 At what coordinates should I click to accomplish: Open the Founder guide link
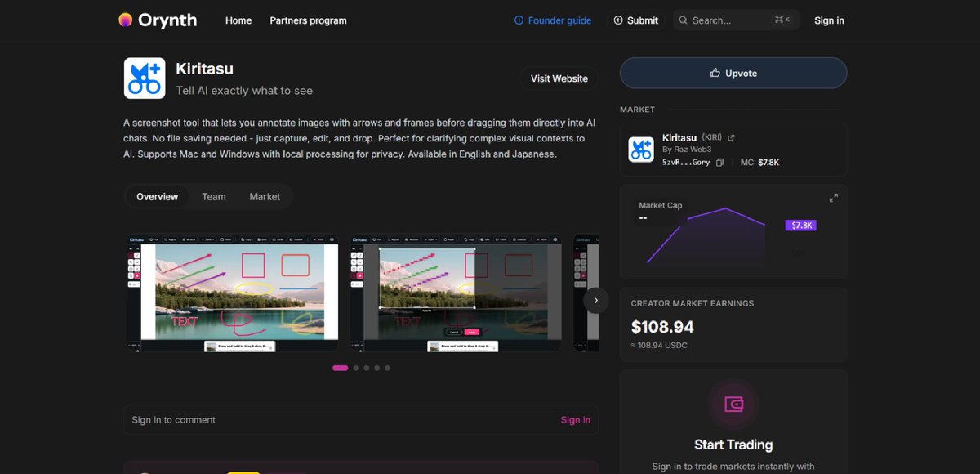pyautogui.click(x=553, y=20)
